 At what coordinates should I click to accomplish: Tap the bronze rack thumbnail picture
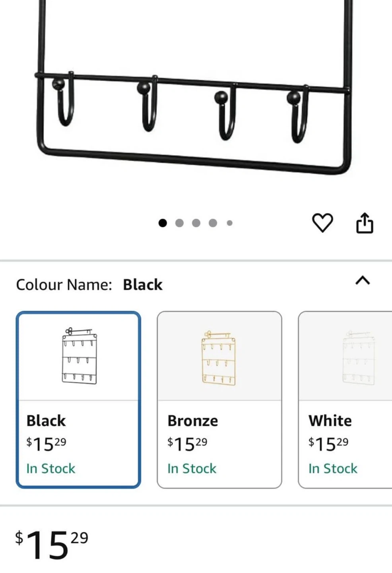pos(219,357)
